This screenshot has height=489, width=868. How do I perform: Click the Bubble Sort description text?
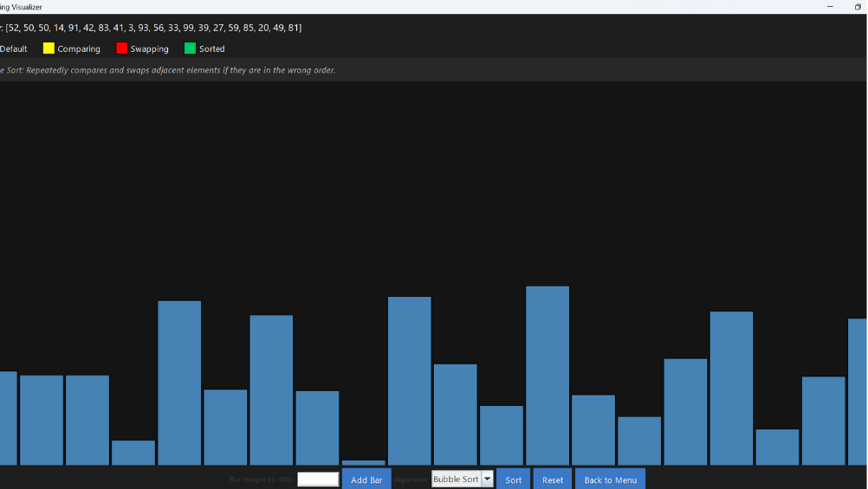click(x=168, y=70)
